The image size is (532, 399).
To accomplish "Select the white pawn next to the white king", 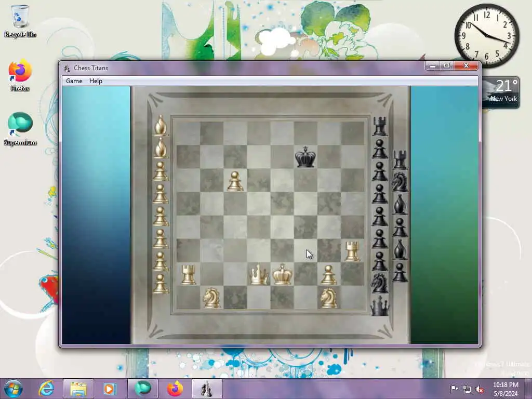I will coord(328,275).
